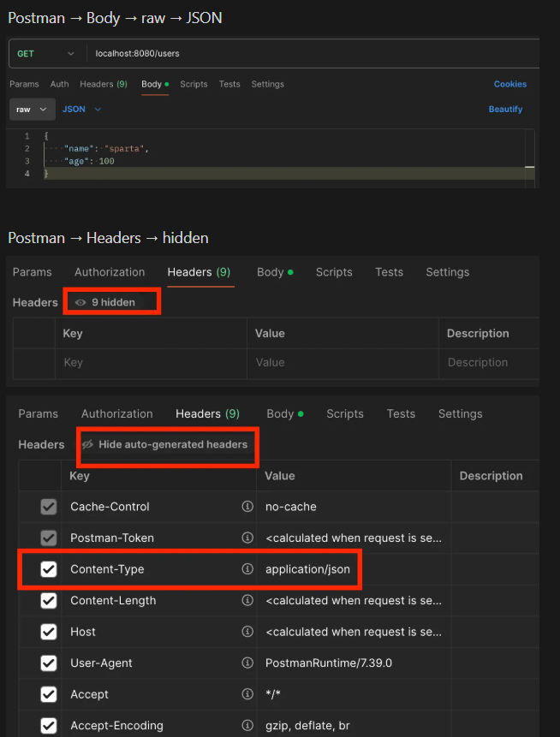Open Settings tab in auto-generated headers panel

click(461, 413)
